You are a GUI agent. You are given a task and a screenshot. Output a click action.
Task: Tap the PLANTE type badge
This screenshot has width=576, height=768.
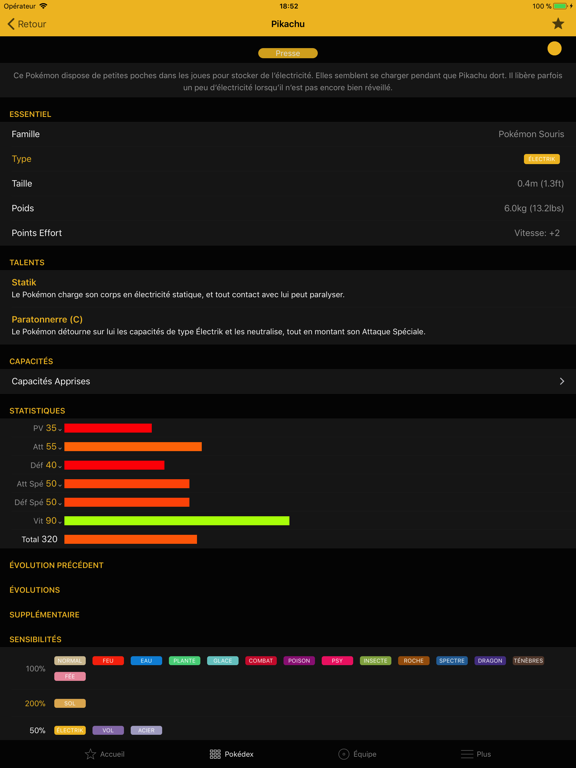point(185,661)
